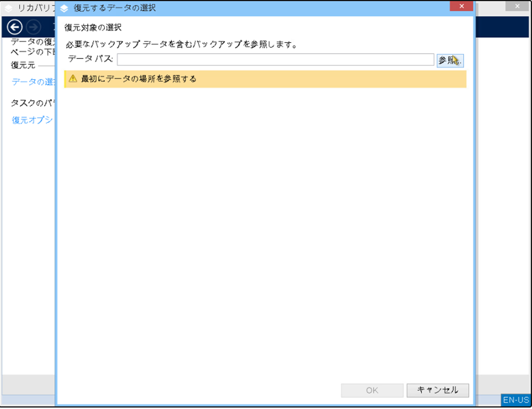Click the 復元元 section label
This screenshot has width=532, height=409.
point(23,65)
